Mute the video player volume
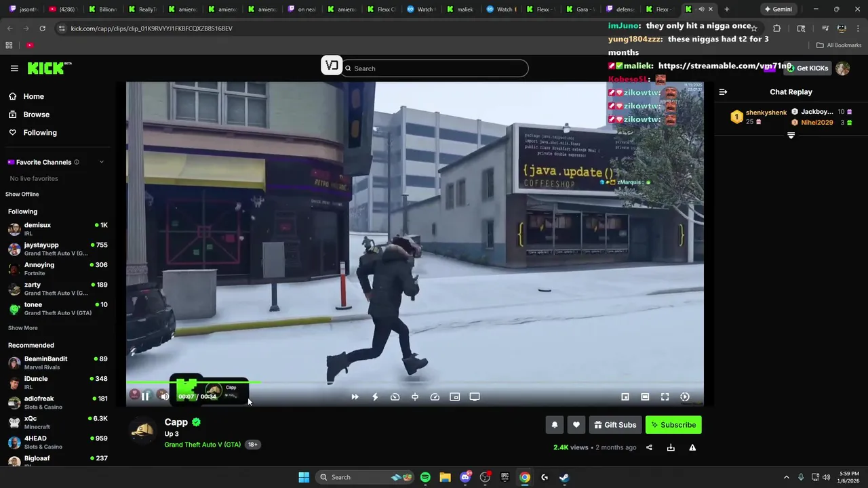Viewport: 868px width, 488px height. tap(163, 396)
